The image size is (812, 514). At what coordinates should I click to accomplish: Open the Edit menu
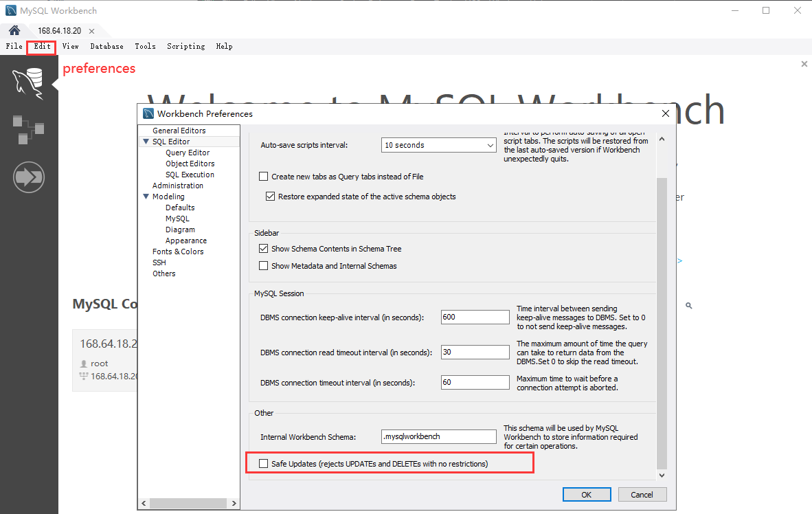click(42, 46)
